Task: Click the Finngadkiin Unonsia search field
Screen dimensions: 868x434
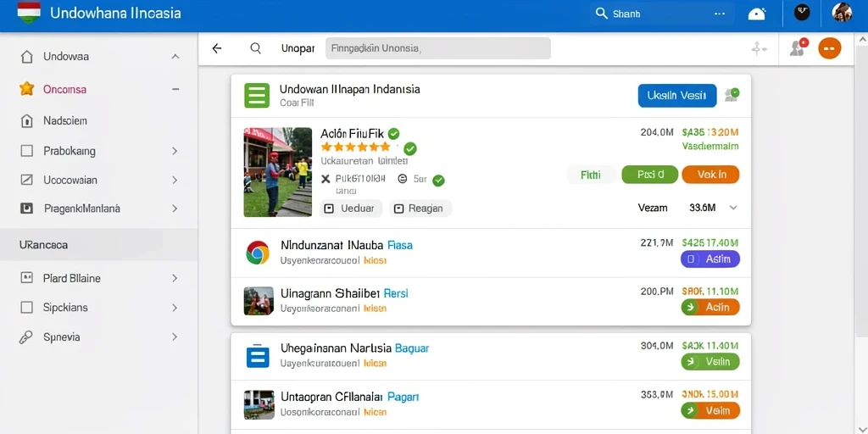Action: [x=438, y=48]
